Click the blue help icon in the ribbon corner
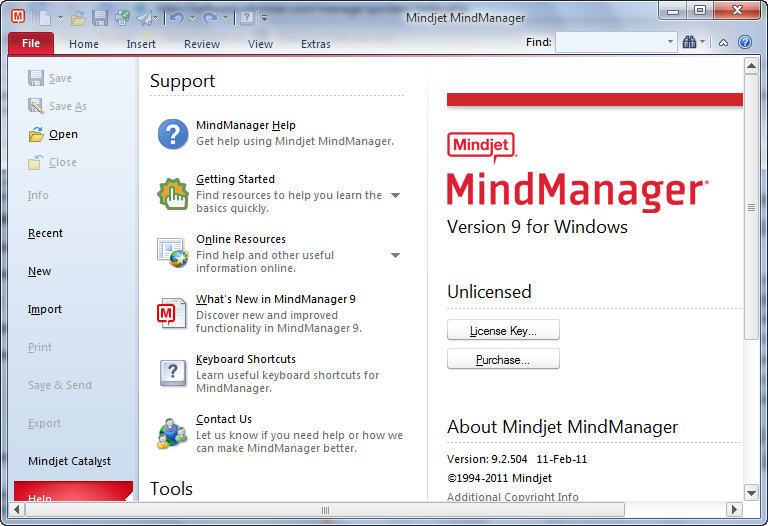Viewport: 768px width, 526px height. tap(745, 42)
